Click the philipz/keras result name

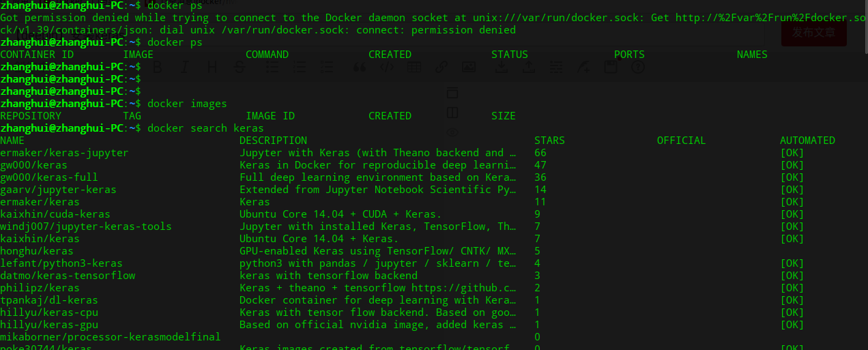(x=40, y=288)
